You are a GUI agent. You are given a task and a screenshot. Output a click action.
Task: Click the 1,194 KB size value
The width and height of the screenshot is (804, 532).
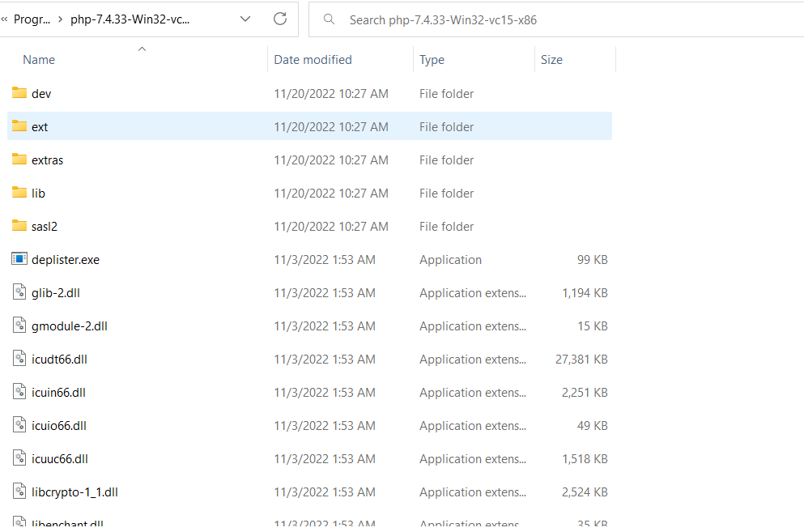click(585, 293)
